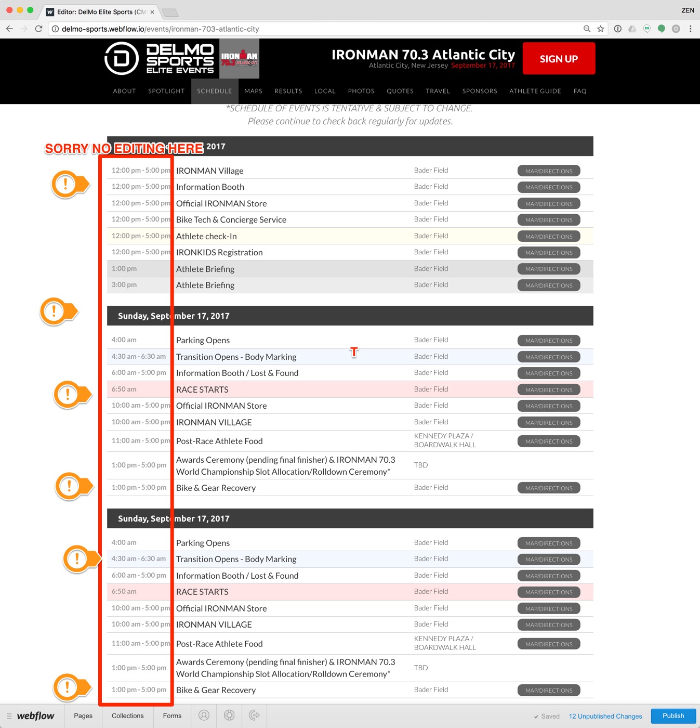Click the 3:00 pm Athlete Briefing title
This screenshot has height=728, width=700.
pos(205,285)
